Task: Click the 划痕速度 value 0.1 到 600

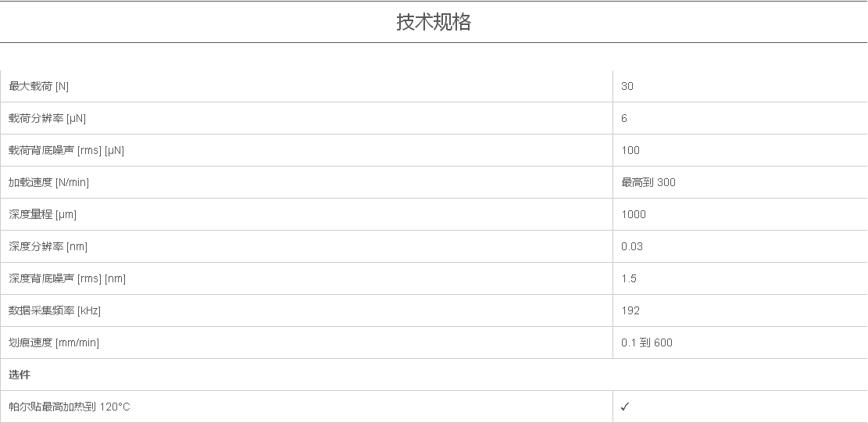Action: click(x=647, y=342)
